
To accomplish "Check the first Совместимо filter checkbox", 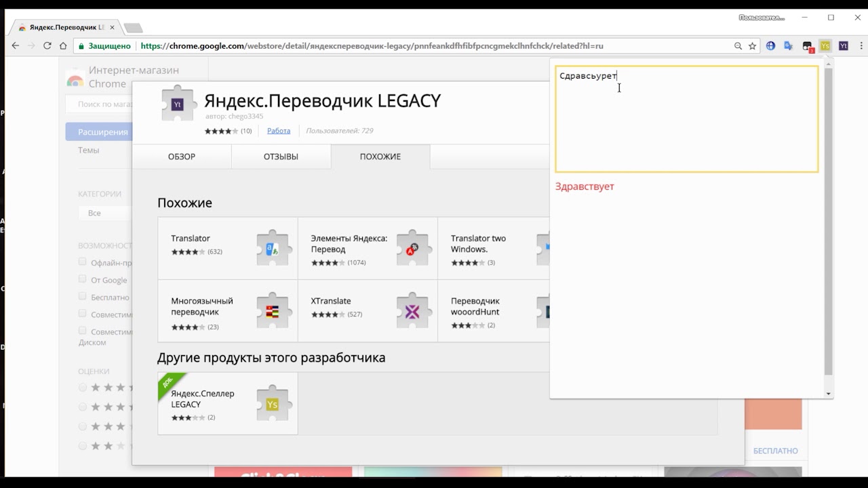I will tap(83, 313).
